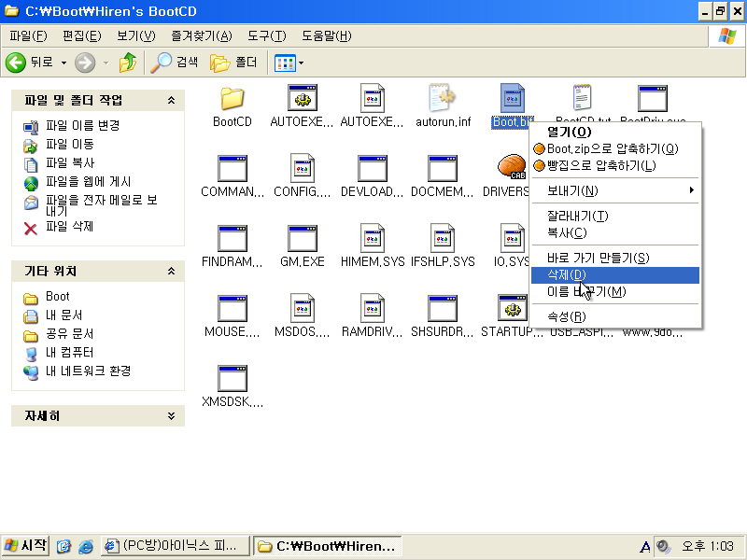747x560 pixels.
Task: Open the BootCD folder icon
Action: (x=232, y=99)
